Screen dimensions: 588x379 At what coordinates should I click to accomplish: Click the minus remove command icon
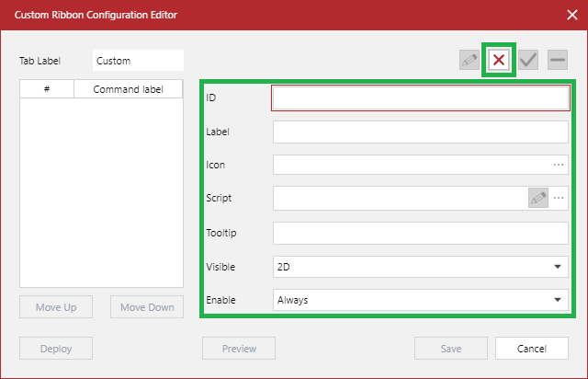557,61
